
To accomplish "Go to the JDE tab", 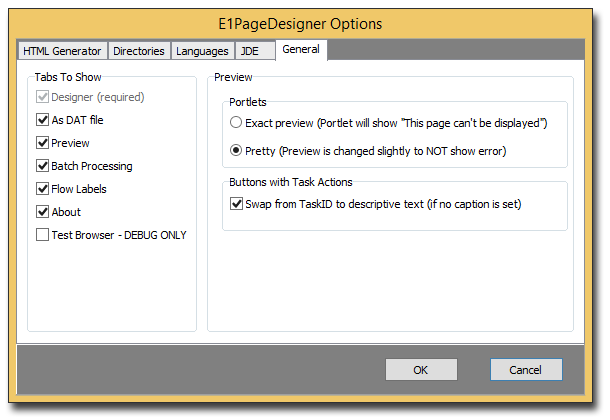I will pyautogui.click(x=255, y=51).
